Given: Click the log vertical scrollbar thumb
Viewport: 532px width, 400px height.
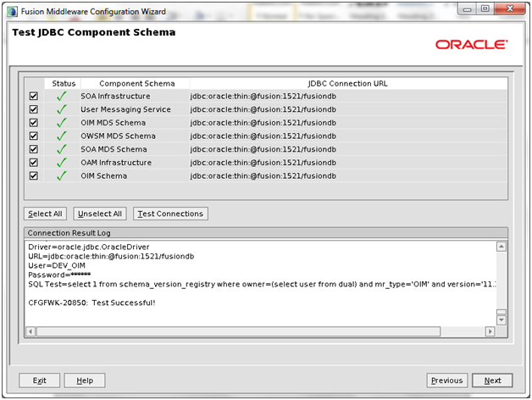Looking at the screenshot, I should 502,312.
